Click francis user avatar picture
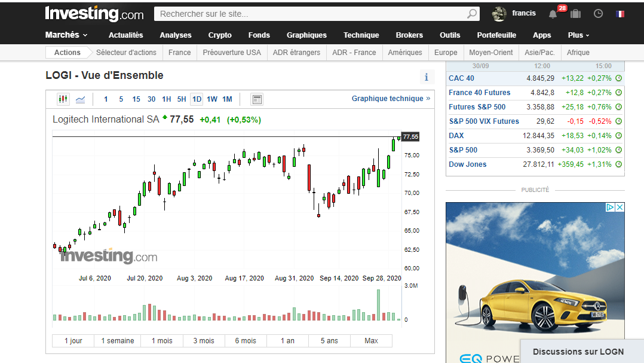Screen dimensions: 644x363 499,14
